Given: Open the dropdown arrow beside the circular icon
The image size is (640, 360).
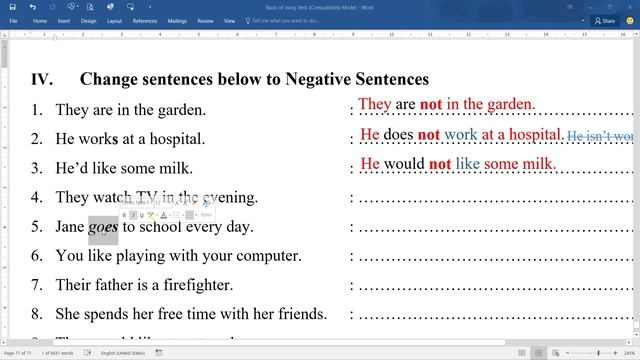Looking at the screenshot, I should [78, 7].
